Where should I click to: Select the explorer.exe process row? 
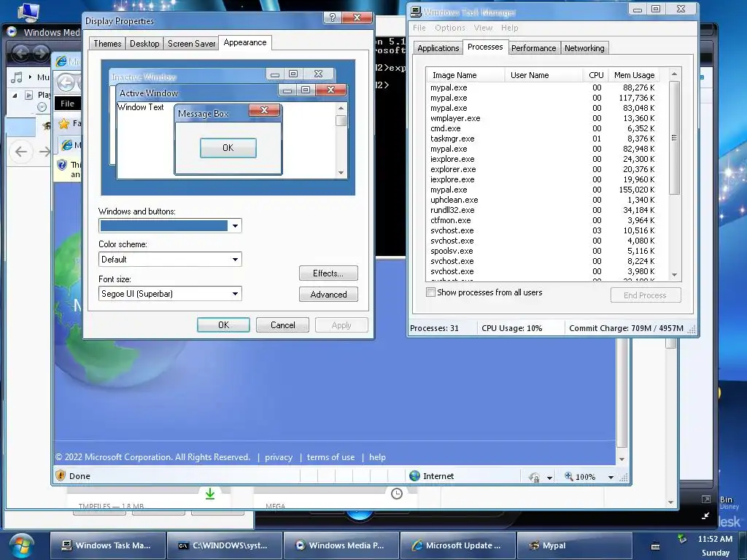pyautogui.click(x=543, y=169)
